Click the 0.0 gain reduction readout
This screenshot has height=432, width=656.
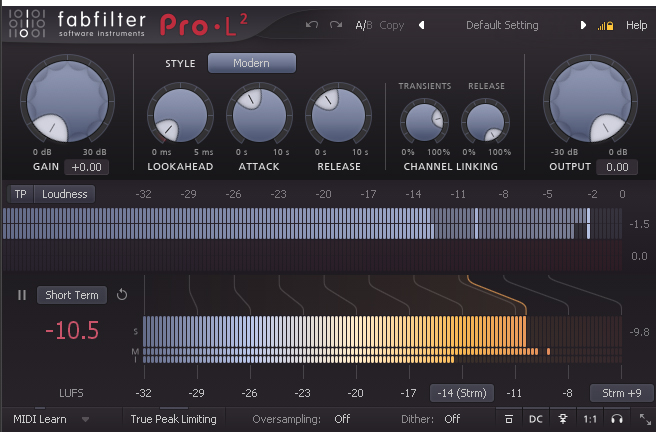[639, 256]
